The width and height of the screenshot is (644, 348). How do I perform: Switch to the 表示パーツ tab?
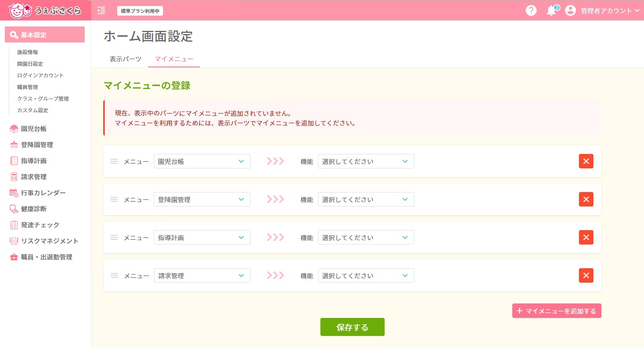pos(126,59)
